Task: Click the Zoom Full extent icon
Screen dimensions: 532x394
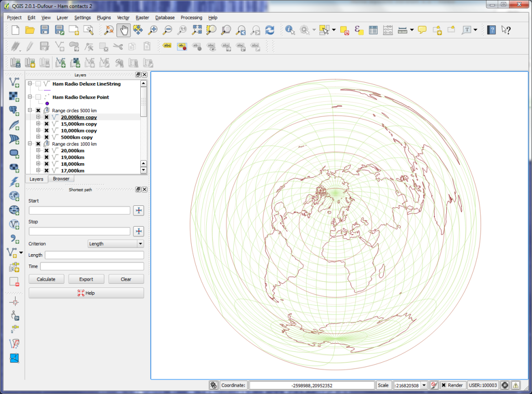Action: point(197,30)
